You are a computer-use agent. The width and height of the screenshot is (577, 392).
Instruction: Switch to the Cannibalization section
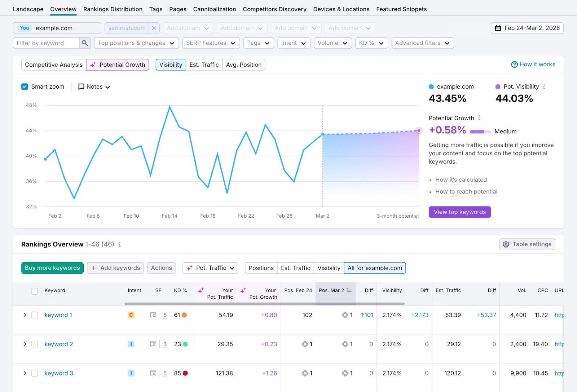(x=214, y=9)
